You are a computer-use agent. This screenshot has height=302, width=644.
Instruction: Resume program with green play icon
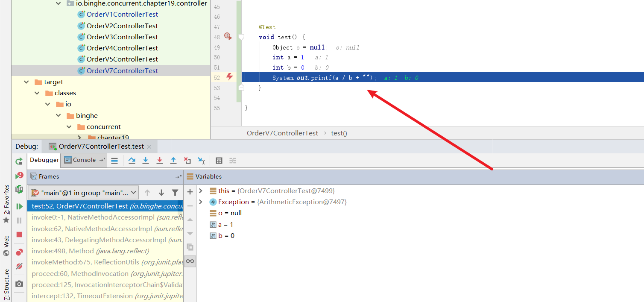[x=19, y=207]
